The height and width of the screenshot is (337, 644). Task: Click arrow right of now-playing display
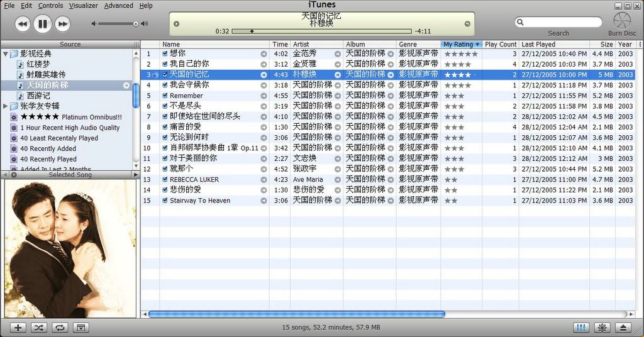tap(467, 24)
